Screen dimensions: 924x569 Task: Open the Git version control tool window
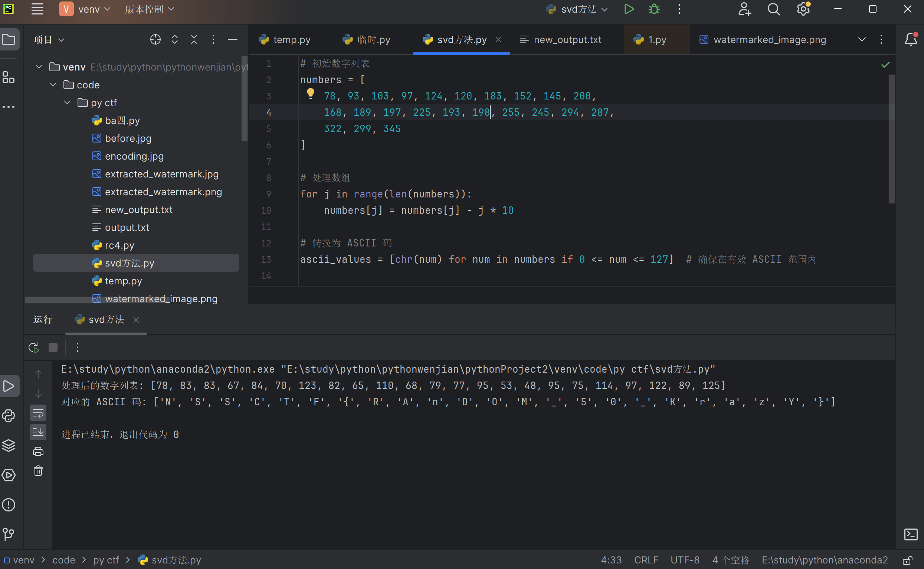9,534
